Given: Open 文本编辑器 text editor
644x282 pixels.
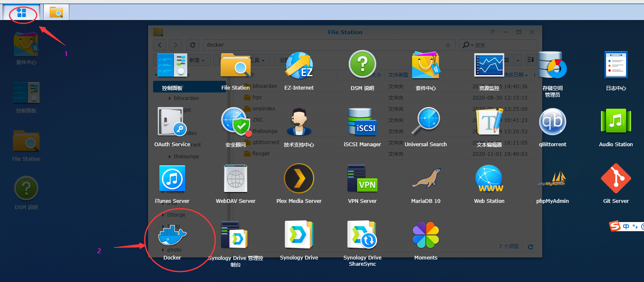Looking at the screenshot, I should click(489, 127).
